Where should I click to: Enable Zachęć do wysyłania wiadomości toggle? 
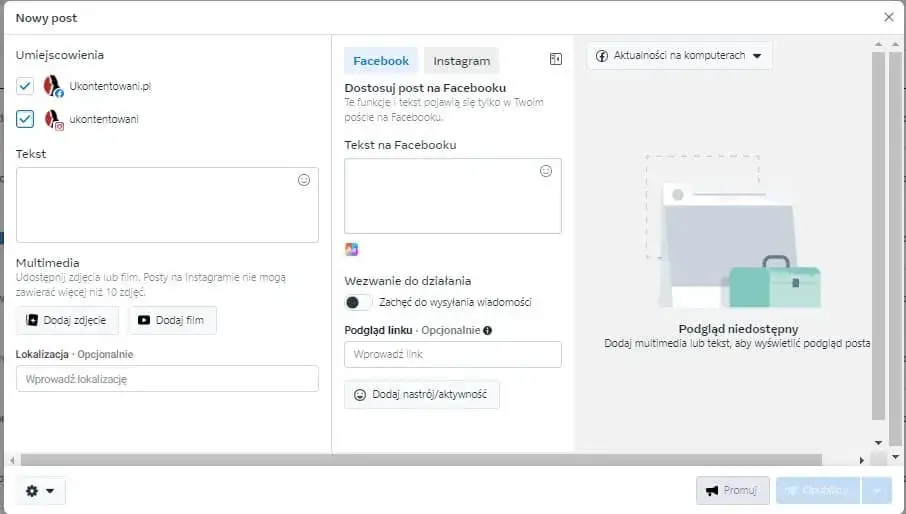[x=358, y=302]
